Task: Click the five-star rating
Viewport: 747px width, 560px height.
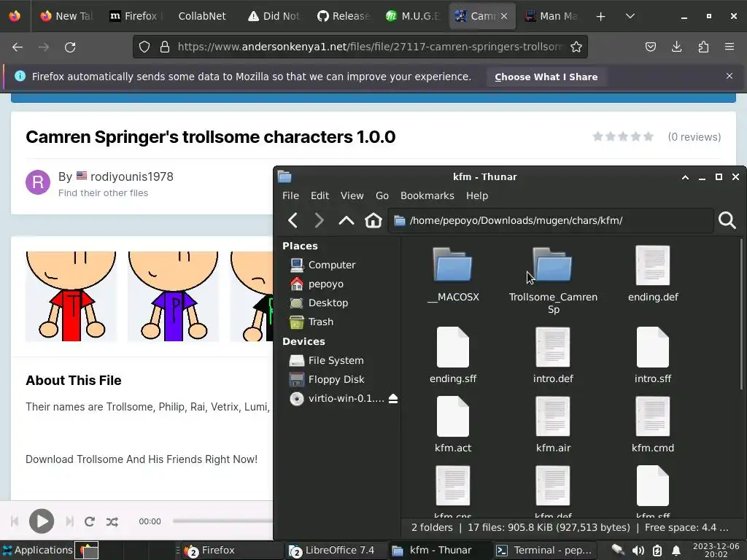Action: coord(623,137)
